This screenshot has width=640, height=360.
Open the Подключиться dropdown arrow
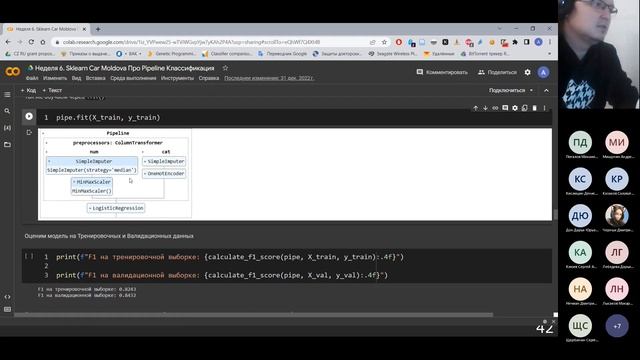tap(531, 90)
